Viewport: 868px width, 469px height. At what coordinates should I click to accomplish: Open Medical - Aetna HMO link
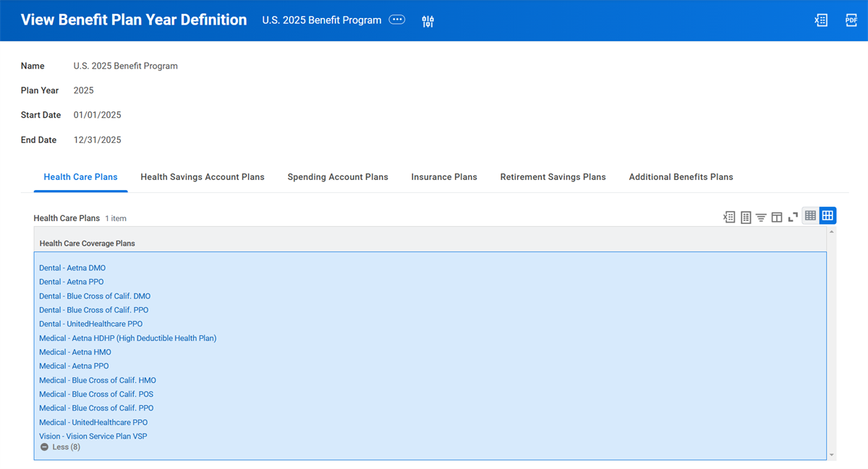click(75, 352)
